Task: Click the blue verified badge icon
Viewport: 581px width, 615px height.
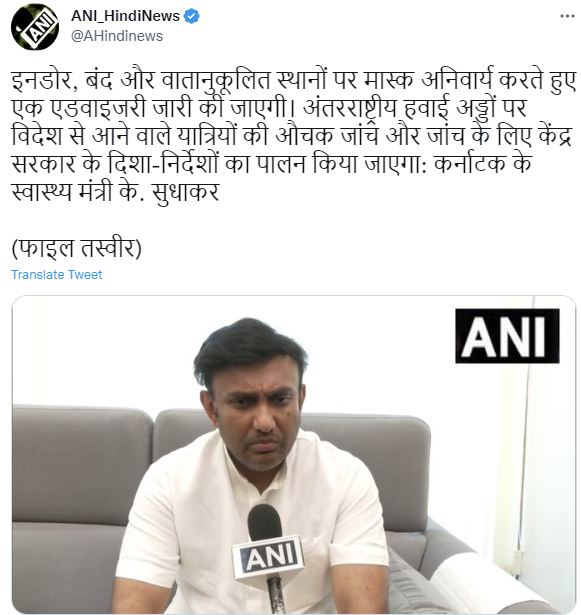Action: pos(192,16)
